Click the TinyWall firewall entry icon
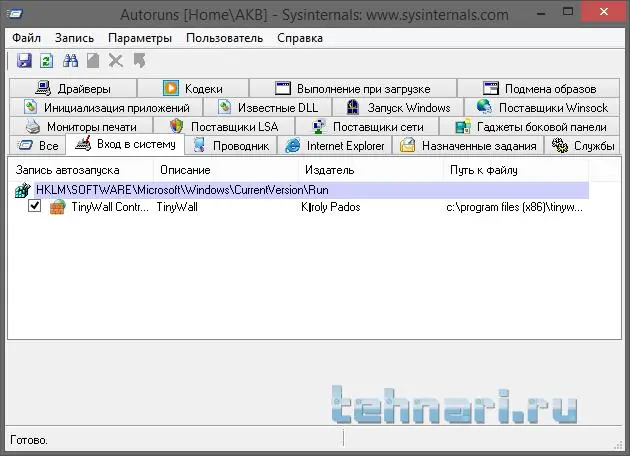The width and height of the screenshot is (630, 456). pos(57,207)
